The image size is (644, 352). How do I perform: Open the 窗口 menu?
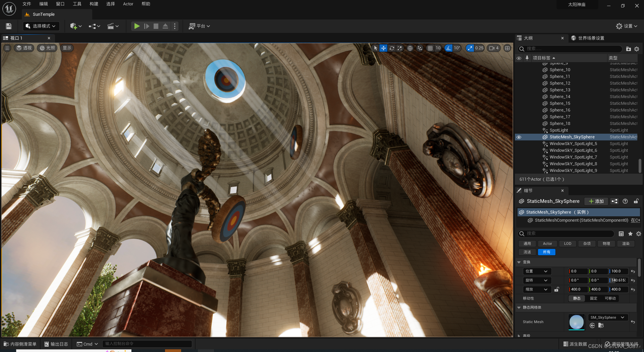[x=60, y=4]
